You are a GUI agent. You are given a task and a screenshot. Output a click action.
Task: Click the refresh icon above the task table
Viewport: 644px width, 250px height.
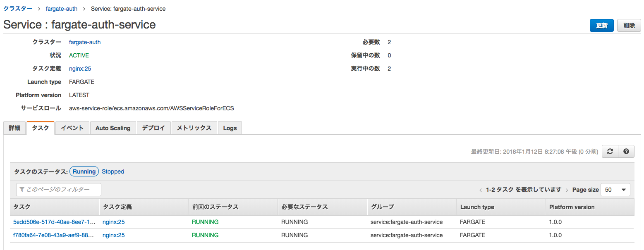point(610,151)
